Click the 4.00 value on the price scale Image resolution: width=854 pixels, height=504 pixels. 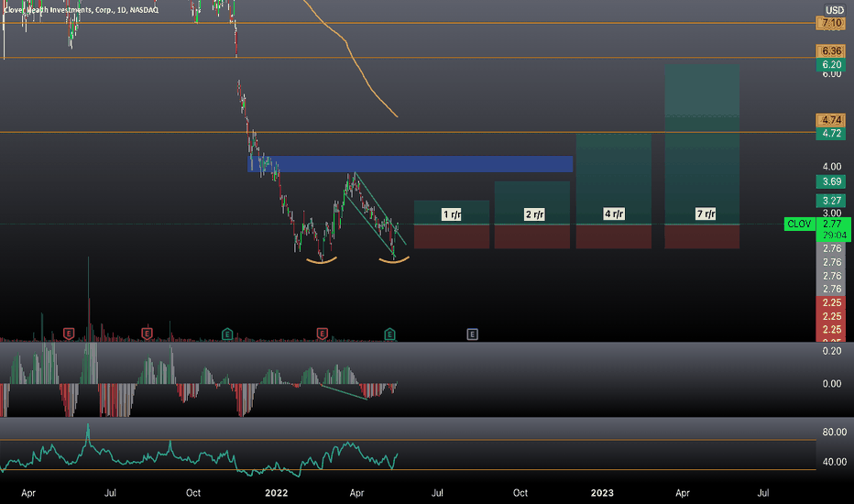coord(832,167)
